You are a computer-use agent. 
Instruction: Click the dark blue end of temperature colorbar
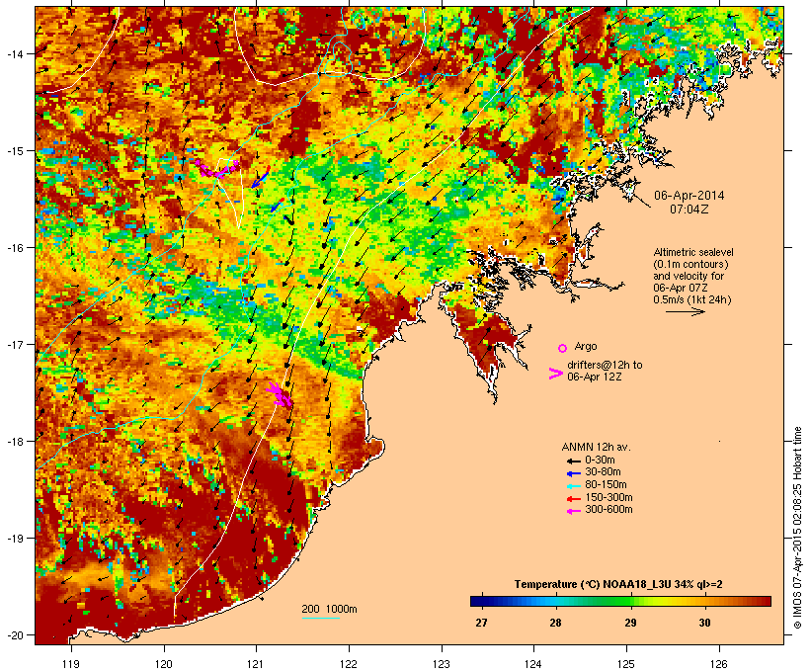point(478,601)
